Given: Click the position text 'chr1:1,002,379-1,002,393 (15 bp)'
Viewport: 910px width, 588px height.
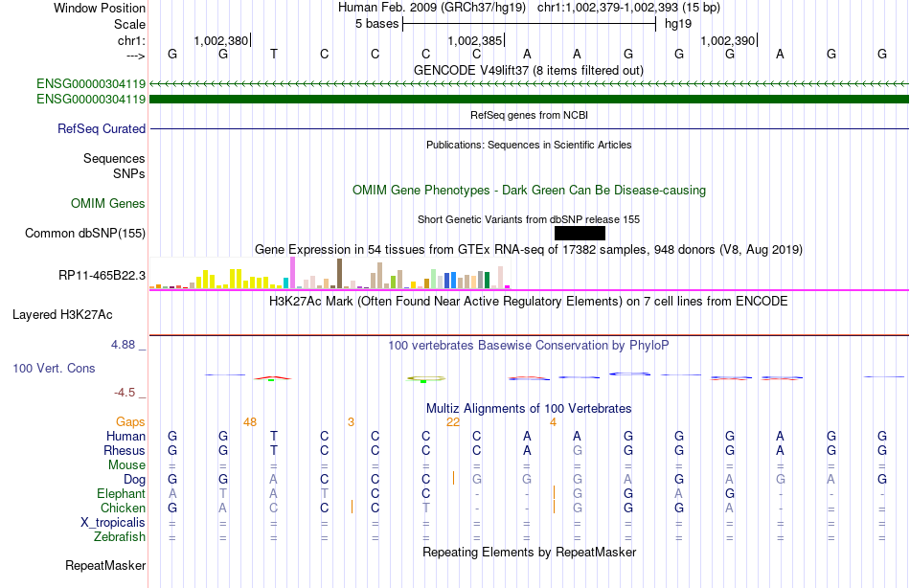Looking at the screenshot, I should tap(628, 8).
